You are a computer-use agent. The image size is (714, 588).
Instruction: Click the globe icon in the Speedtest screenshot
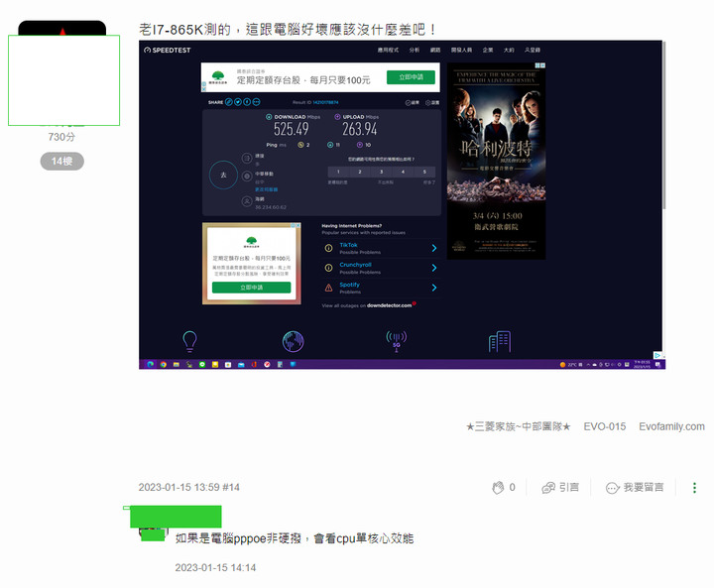coord(293,342)
